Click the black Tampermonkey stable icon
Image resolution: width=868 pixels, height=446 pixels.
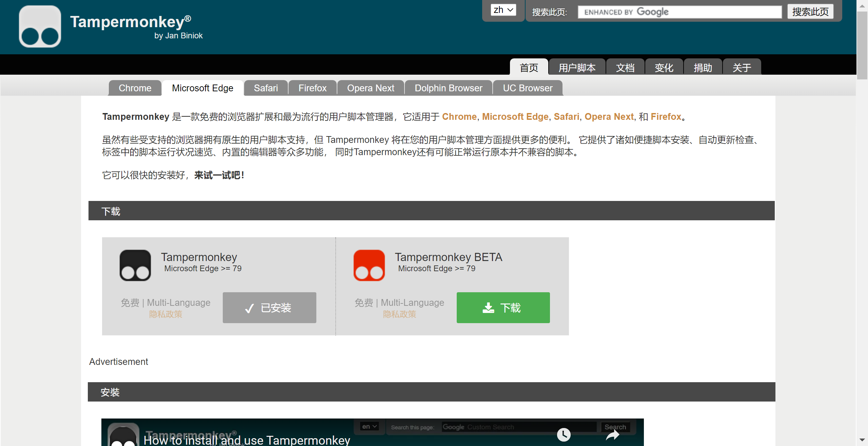[135, 265]
